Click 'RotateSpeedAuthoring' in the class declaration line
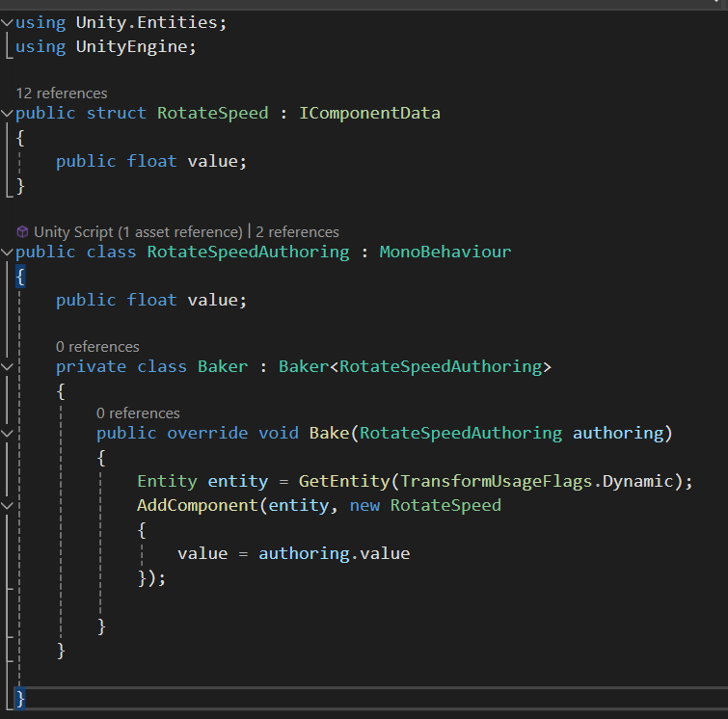Viewport: 728px width, 719px height. click(x=249, y=253)
